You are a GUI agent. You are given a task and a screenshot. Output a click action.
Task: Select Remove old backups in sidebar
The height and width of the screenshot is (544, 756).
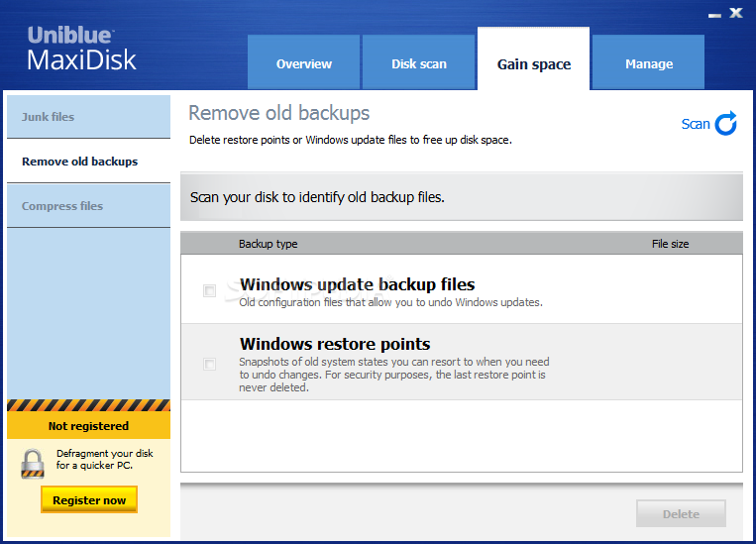coord(89,162)
